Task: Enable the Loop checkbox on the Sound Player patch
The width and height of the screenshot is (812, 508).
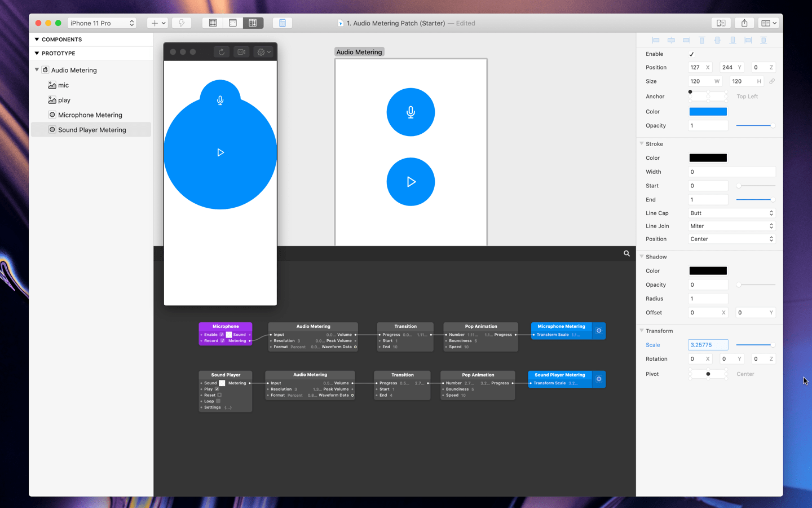Action: click(x=218, y=401)
